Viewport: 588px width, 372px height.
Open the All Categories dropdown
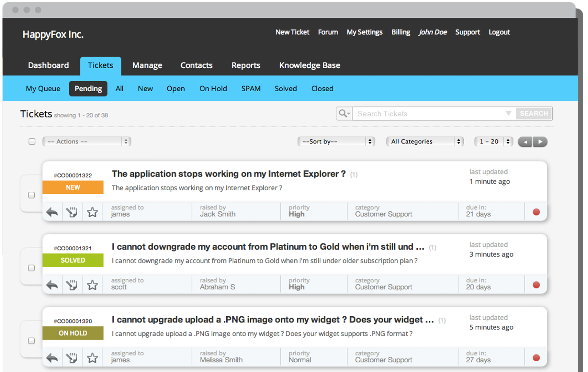(x=425, y=141)
